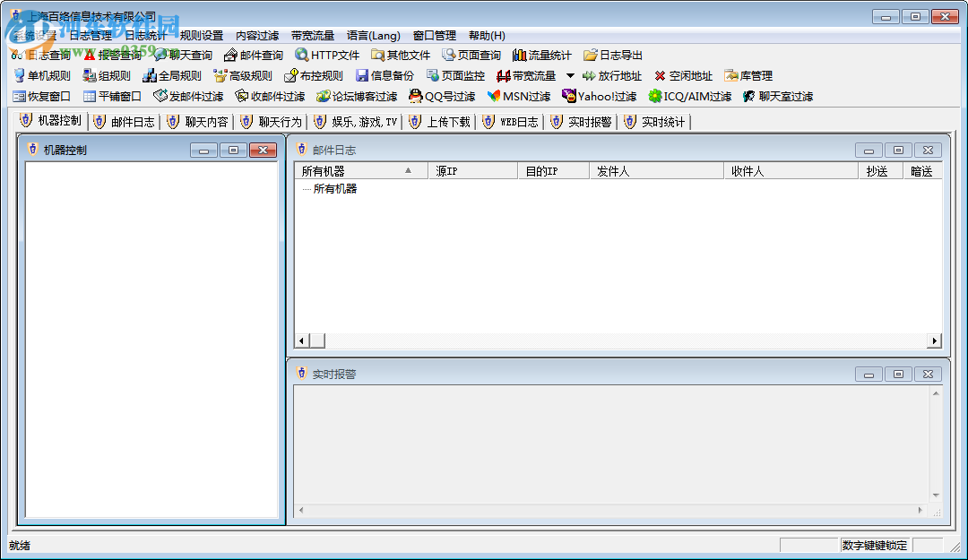
Task: Click 收件人 column header
Action: pyautogui.click(x=791, y=171)
